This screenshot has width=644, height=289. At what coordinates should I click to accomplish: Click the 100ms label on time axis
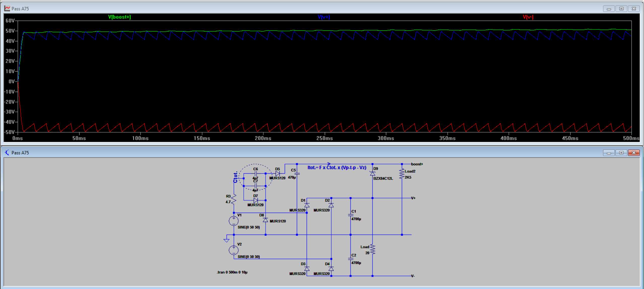(x=140, y=138)
